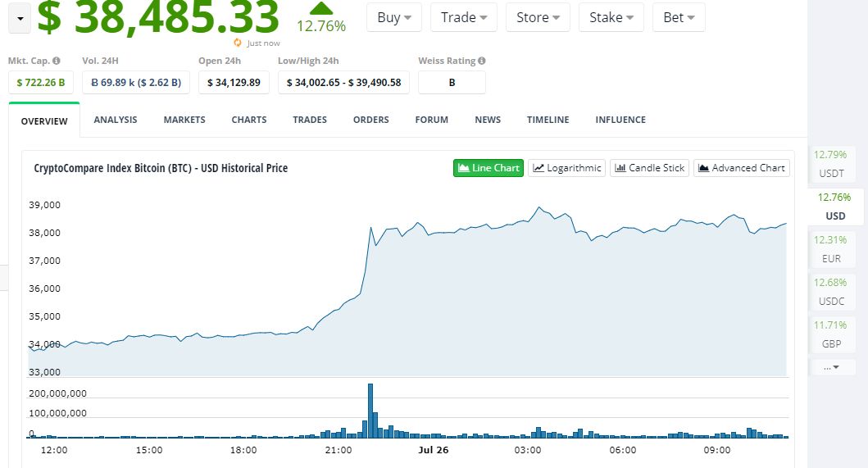Click the Mkt. Cap. info icon

pos(57,61)
